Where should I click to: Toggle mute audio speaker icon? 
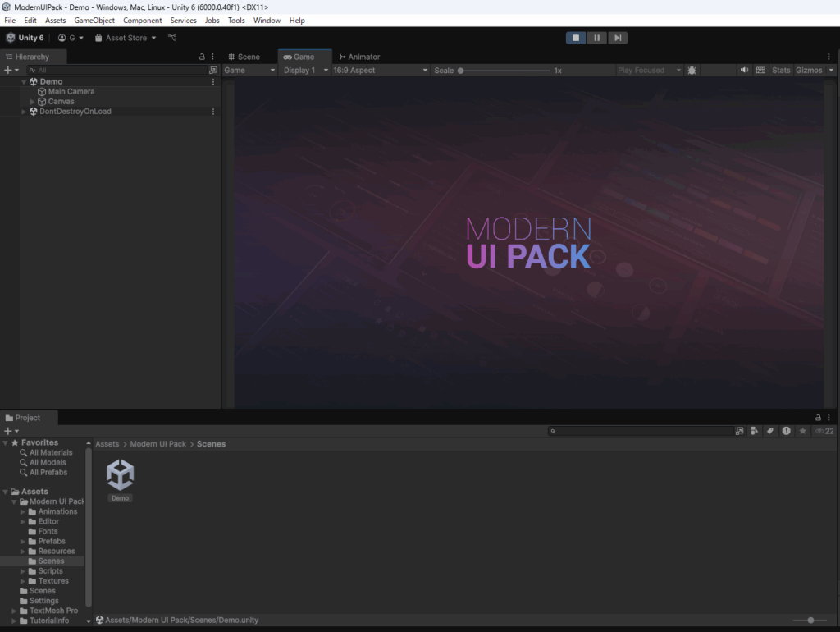745,71
